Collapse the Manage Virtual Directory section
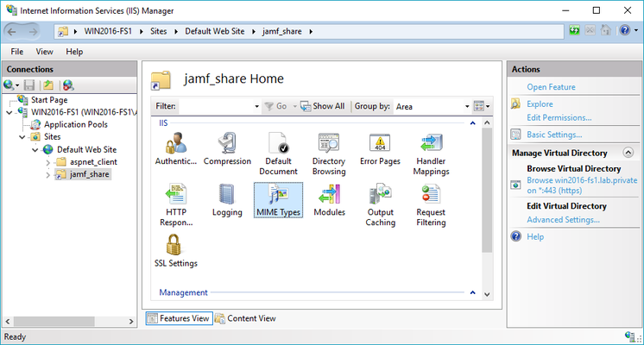 tap(628, 153)
